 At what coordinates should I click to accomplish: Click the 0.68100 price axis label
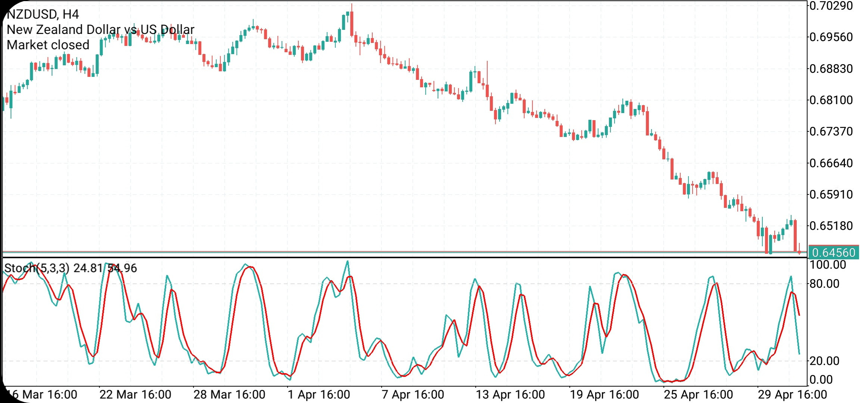pyautogui.click(x=831, y=100)
